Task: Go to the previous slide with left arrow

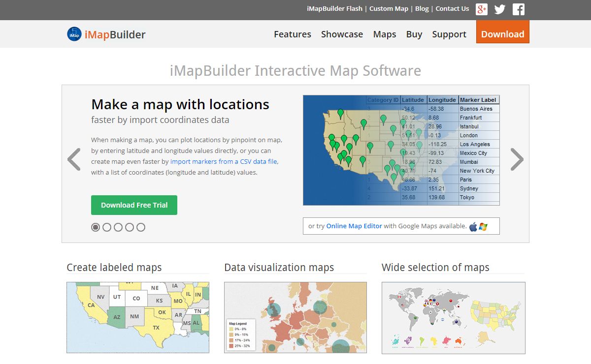Action: click(74, 159)
